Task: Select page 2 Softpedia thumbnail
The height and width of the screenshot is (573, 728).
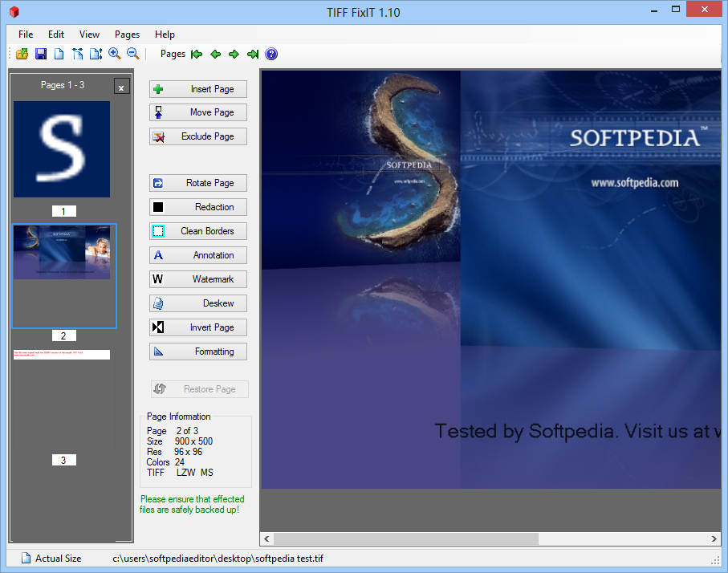Action: tap(62, 252)
